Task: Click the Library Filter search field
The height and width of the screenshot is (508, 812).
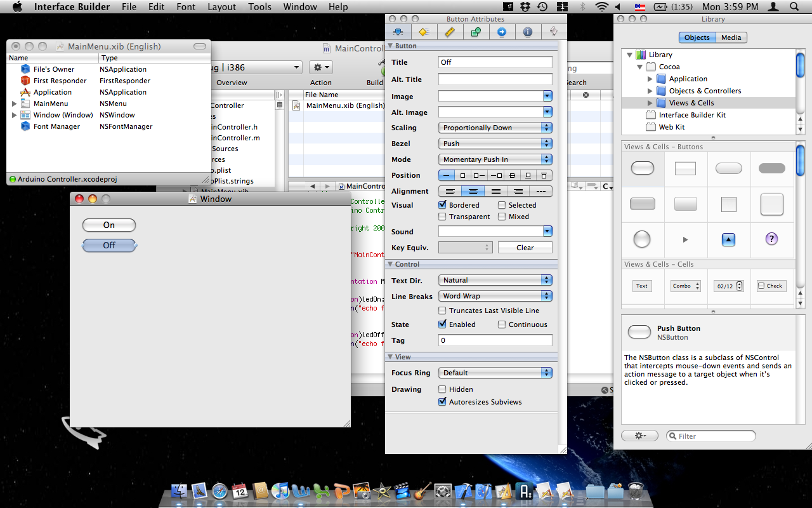Action: pyautogui.click(x=711, y=436)
